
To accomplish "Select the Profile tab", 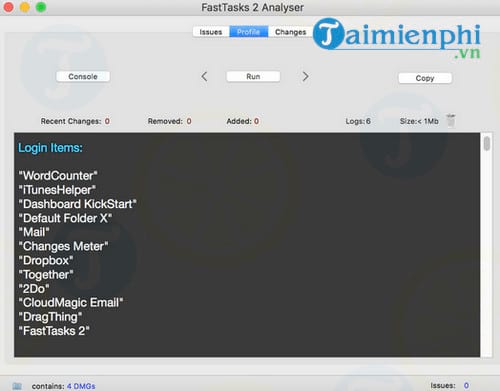I will tap(249, 32).
